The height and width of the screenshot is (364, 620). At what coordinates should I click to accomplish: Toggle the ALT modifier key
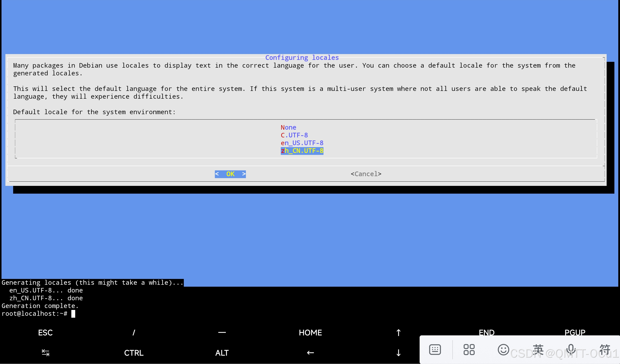tap(222, 353)
